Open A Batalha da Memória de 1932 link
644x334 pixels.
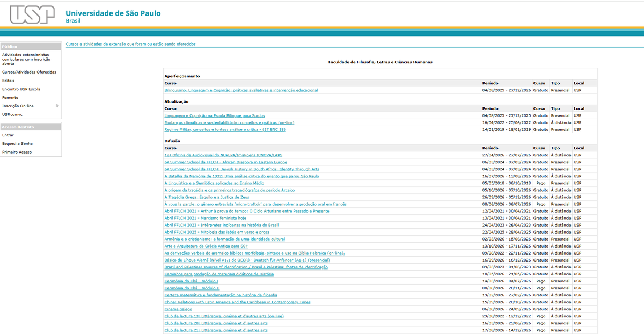241,176
